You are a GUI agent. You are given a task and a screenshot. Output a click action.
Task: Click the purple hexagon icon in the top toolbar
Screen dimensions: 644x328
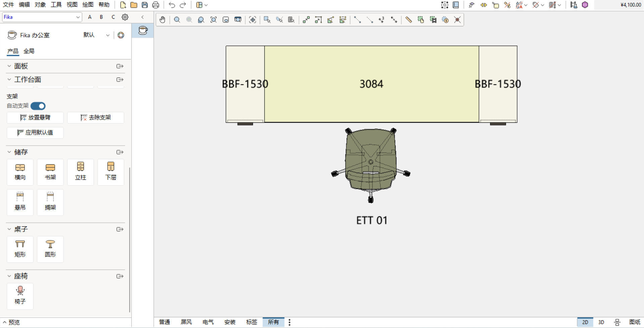coord(585,5)
